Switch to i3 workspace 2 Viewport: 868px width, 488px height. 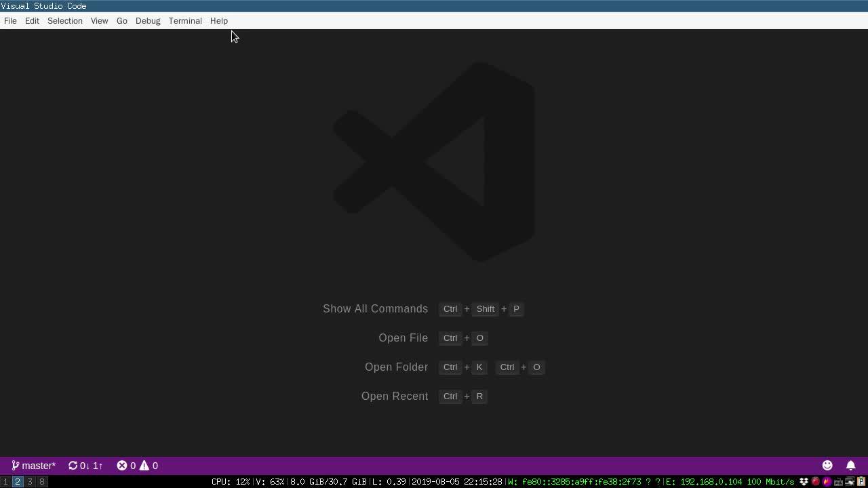click(18, 482)
